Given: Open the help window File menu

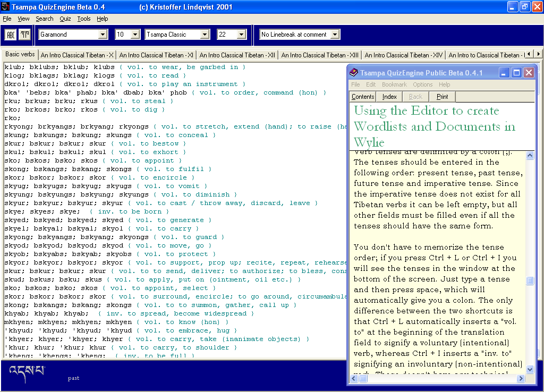Looking at the screenshot, I should pyautogui.click(x=355, y=84).
